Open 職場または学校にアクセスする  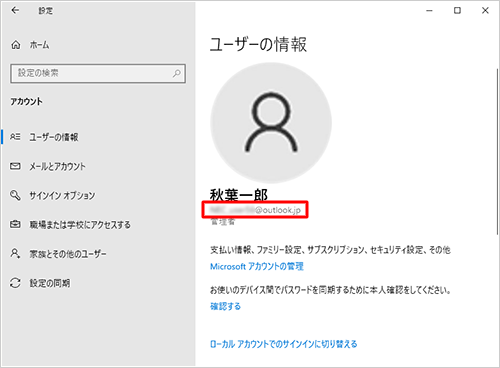tap(80, 225)
